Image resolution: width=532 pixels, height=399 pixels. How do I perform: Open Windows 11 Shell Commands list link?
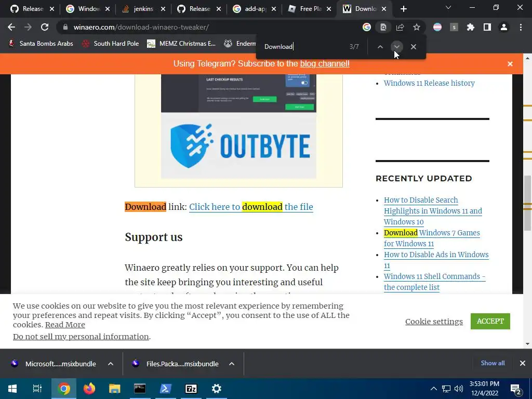(435, 282)
